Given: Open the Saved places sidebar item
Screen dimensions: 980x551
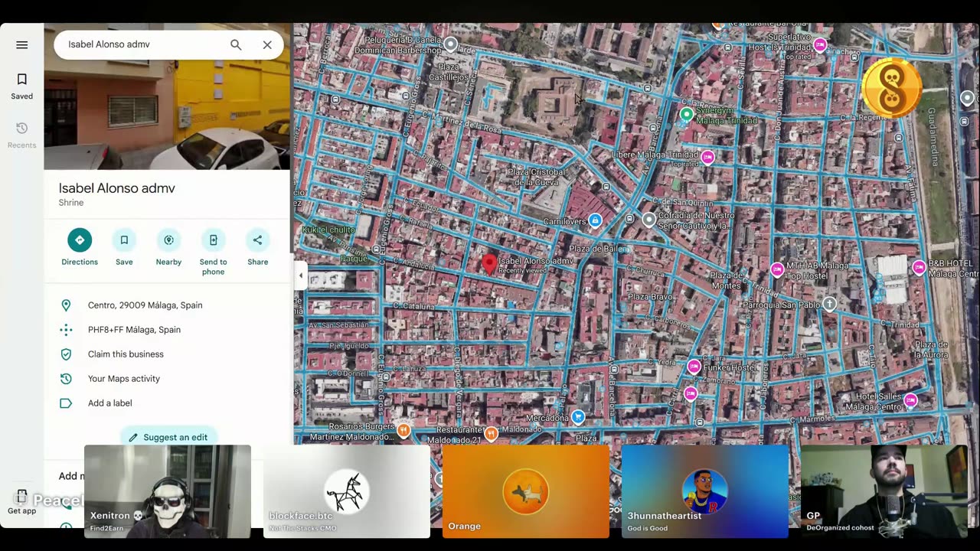Looking at the screenshot, I should point(21,86).
